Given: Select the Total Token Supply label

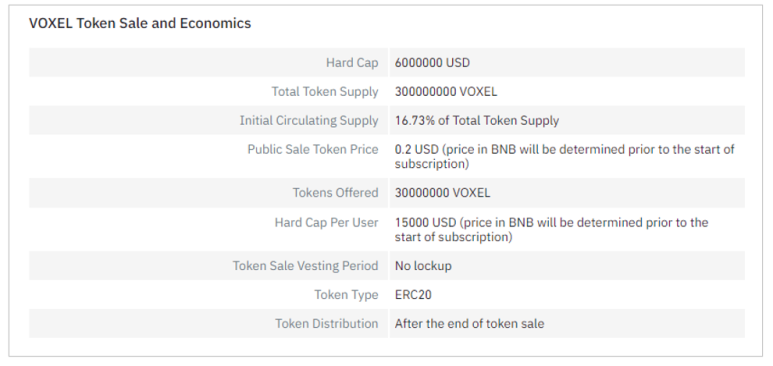Looking at the screenshot, I should tap(325, 92).
